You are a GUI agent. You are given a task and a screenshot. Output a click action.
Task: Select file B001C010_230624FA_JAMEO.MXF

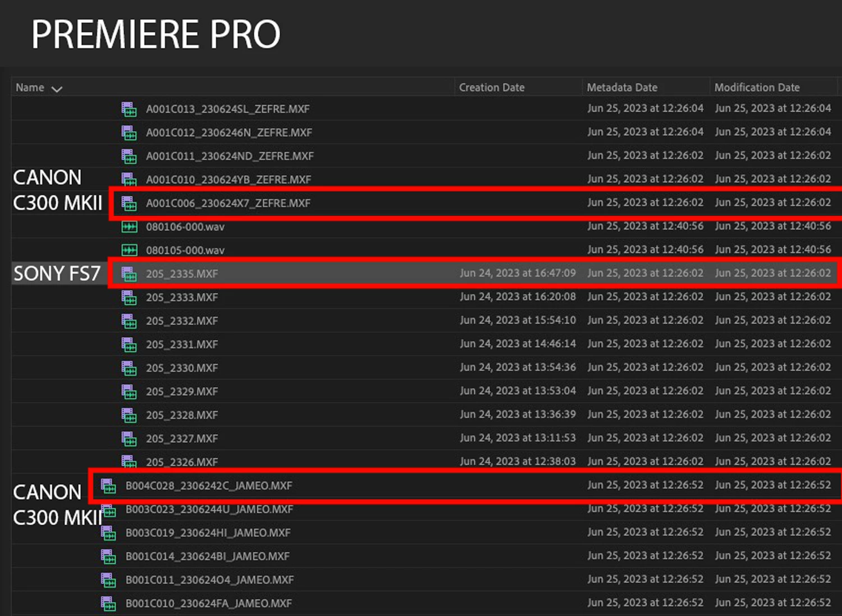click(x=209, y=604)
